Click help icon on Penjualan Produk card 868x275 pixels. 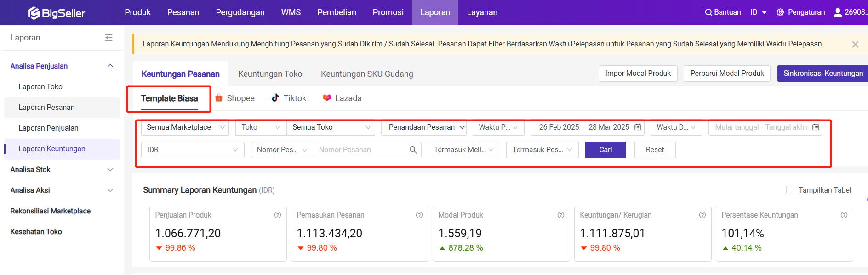click(x=278, y=215)
